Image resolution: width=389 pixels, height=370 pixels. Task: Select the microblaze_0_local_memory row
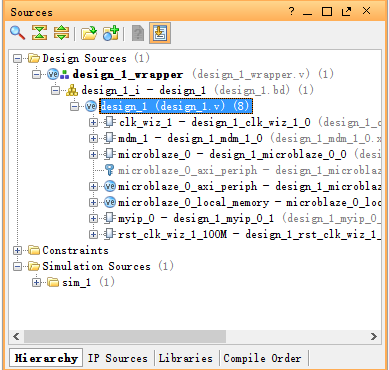(250, 202)
